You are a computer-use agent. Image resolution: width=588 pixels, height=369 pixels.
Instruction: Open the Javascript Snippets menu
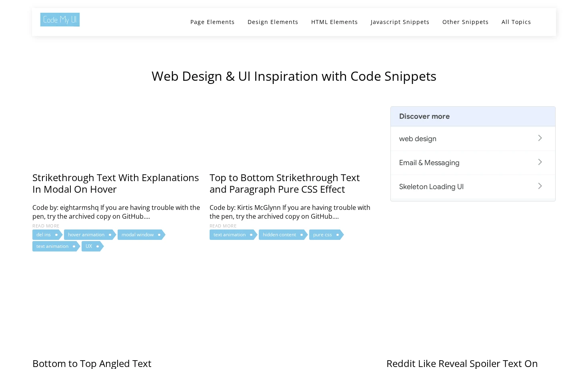click(x=400, y=22)
